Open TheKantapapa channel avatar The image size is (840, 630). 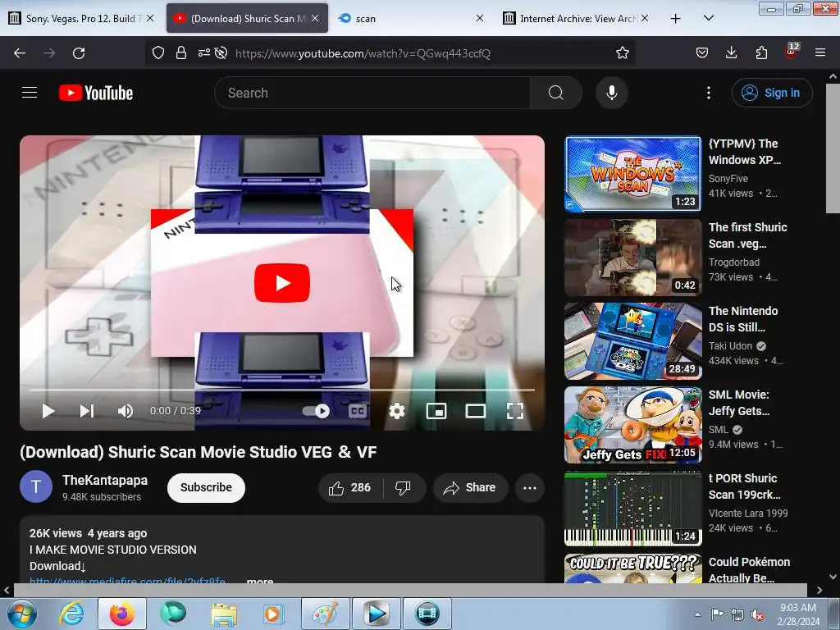(x=36, y=486)
